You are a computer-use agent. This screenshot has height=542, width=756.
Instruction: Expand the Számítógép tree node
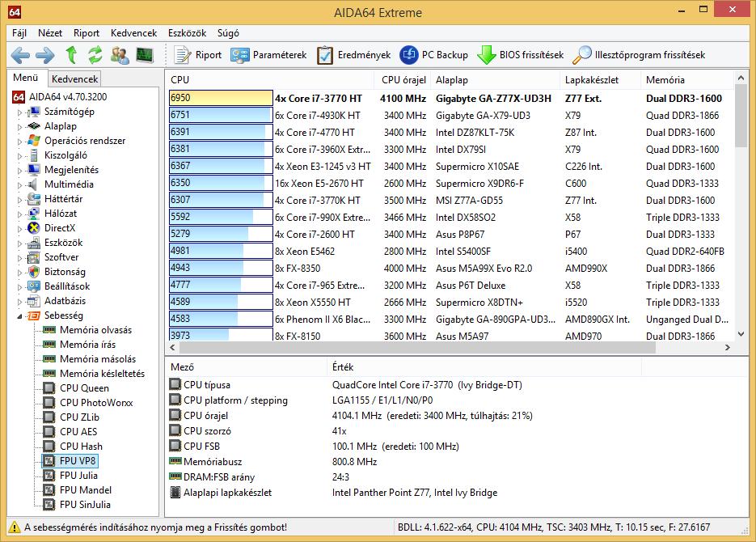19,112
